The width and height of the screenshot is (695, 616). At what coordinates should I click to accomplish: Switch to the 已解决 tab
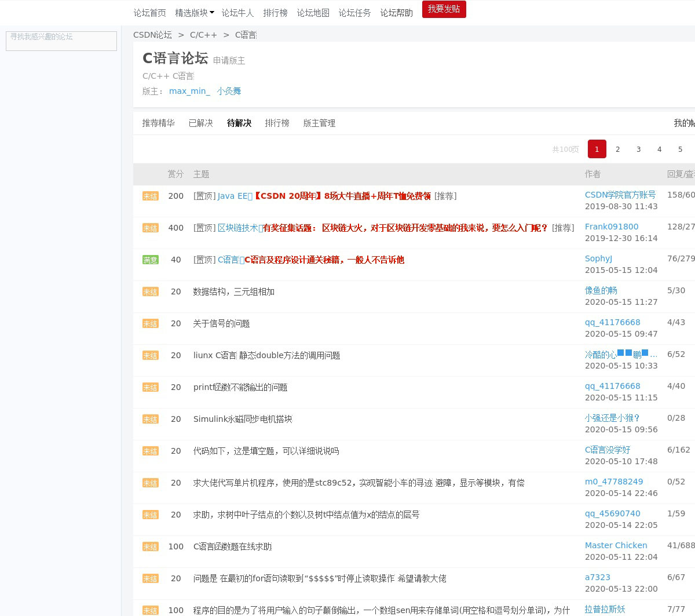click(x=200, y=123)
